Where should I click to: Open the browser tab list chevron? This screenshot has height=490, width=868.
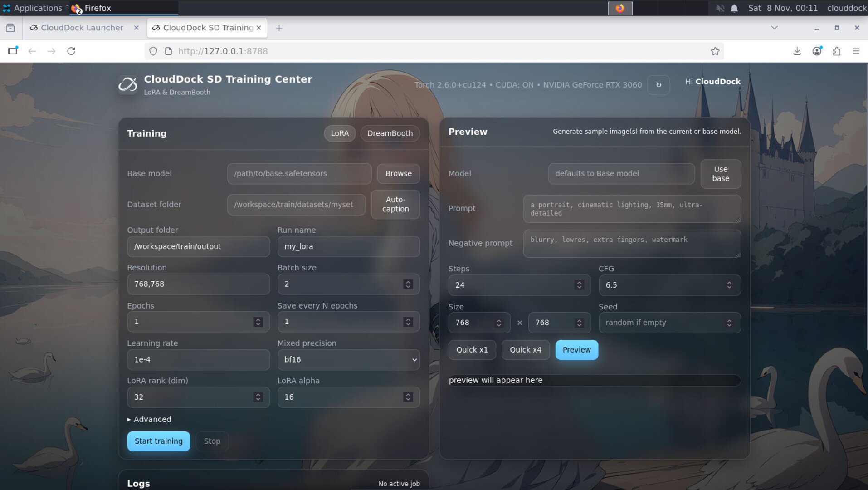coord(773,28)
